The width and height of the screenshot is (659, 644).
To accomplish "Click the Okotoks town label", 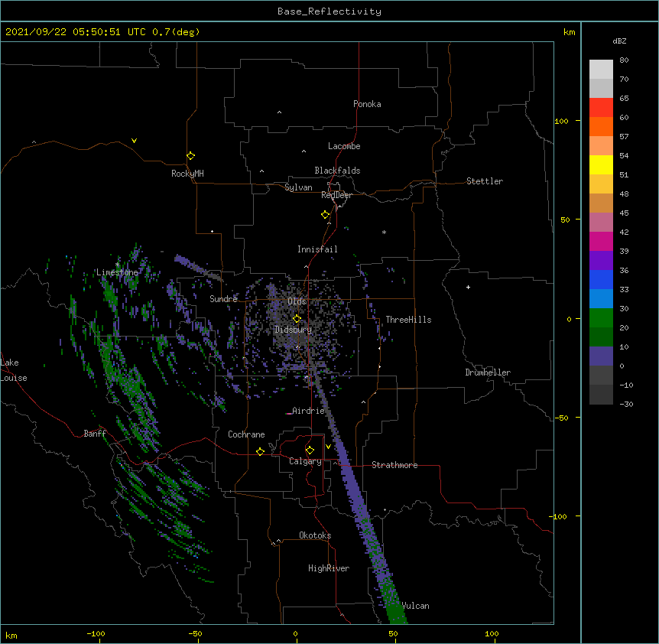I will pyautogui.click(x=315, y=535).
